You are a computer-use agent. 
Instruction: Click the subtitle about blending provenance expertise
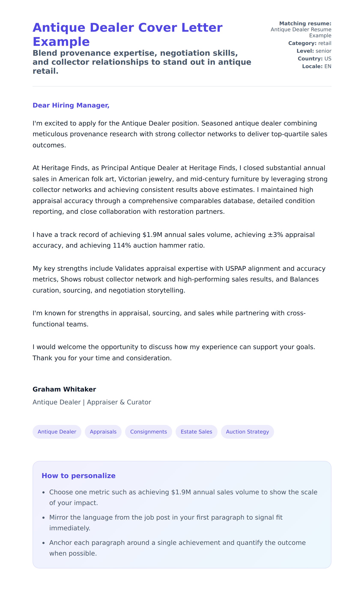pyautogui.click(x=142, y=62)
